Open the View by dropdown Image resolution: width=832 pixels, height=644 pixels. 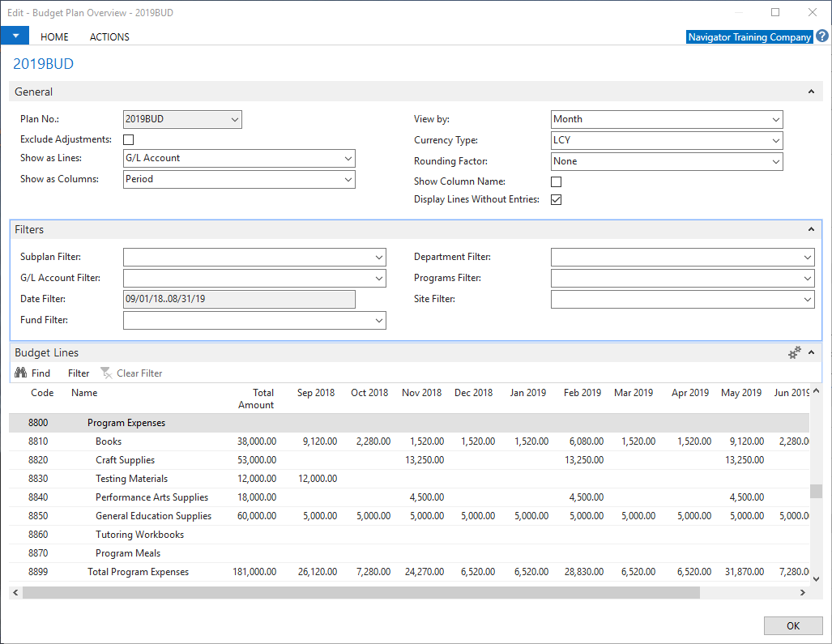click(x=775, y=120)
